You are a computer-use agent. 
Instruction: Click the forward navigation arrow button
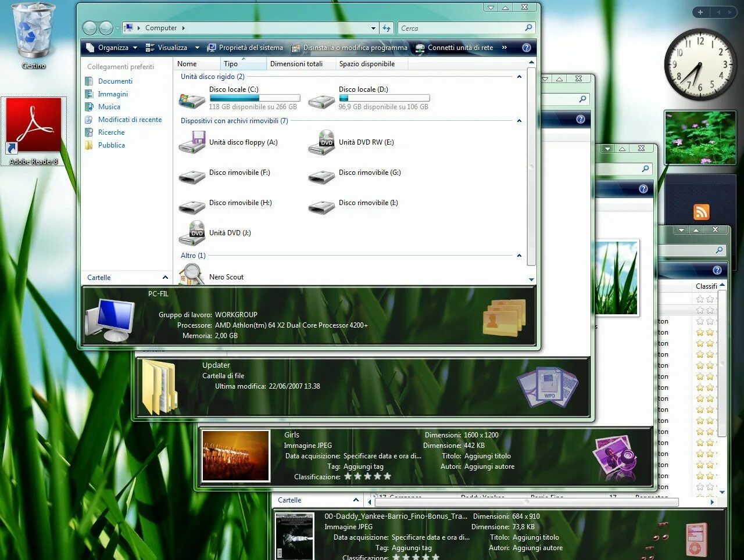click(x=106, y=28)
